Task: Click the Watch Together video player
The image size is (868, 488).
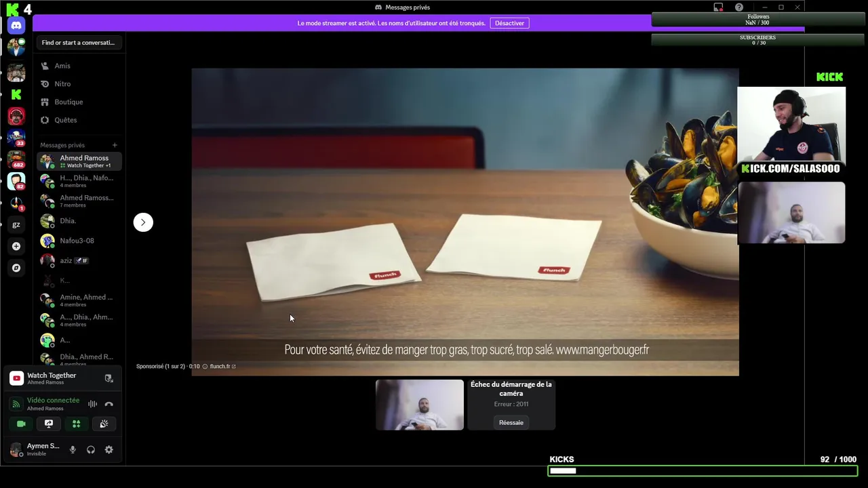Action: [x=465, y=222]
